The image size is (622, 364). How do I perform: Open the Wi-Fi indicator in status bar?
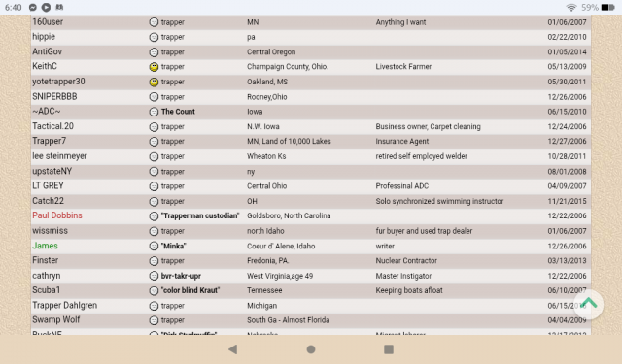tap(571, 8)
